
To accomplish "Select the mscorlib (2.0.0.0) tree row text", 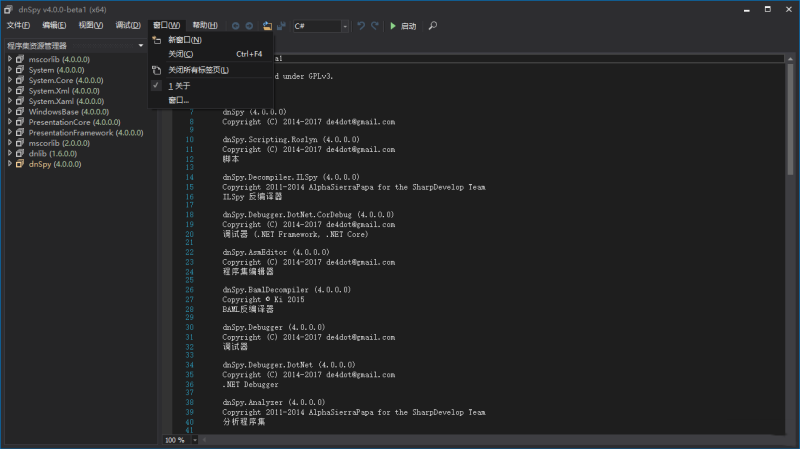I will (x=59, y=143).
